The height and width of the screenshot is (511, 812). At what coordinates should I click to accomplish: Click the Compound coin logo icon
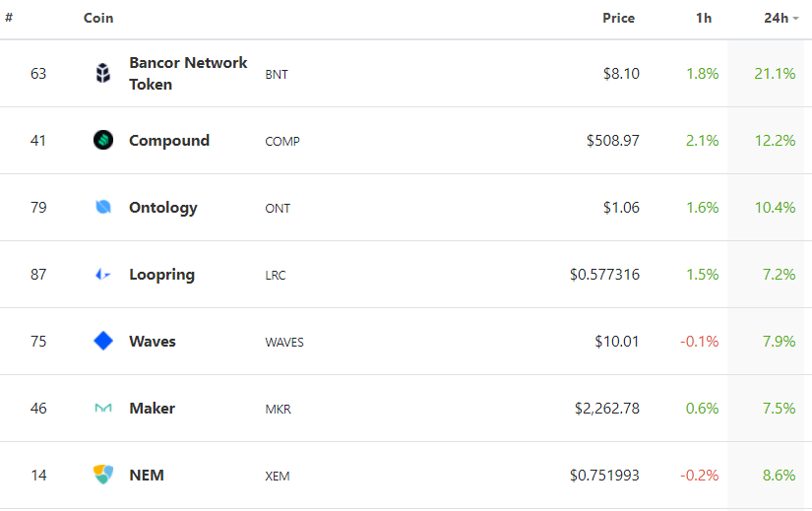pyautogui.click(x=103, y=141)
